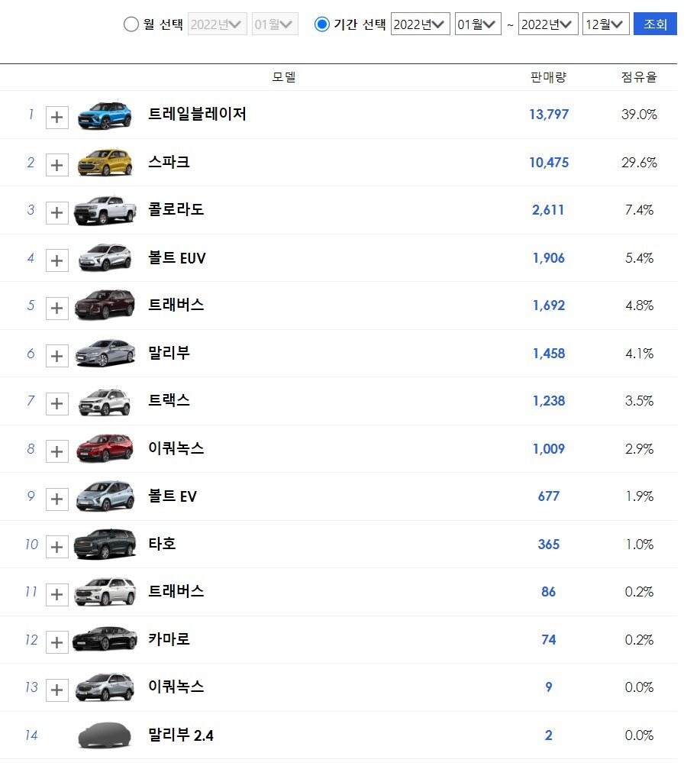Image resolution: width=700 pixels, height=766 pixels.
Task: Expand the 스파크 row plus icon
Action: pyautogui.click(x=56, y=165)
